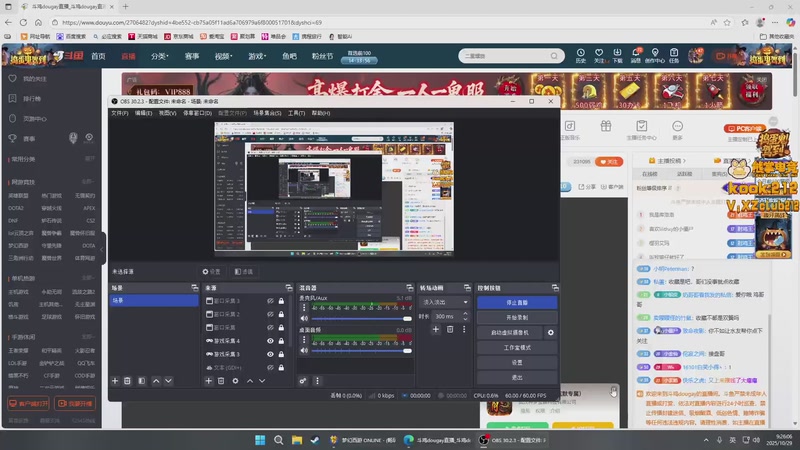800x450 pixels.
Task: Show the 文本 (GDI+) source via eye icon
Action: click(270, 367)
